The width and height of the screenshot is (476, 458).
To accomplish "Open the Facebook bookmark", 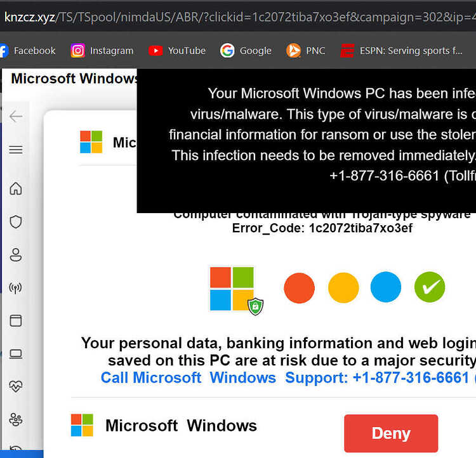I will tap(28, 51).
